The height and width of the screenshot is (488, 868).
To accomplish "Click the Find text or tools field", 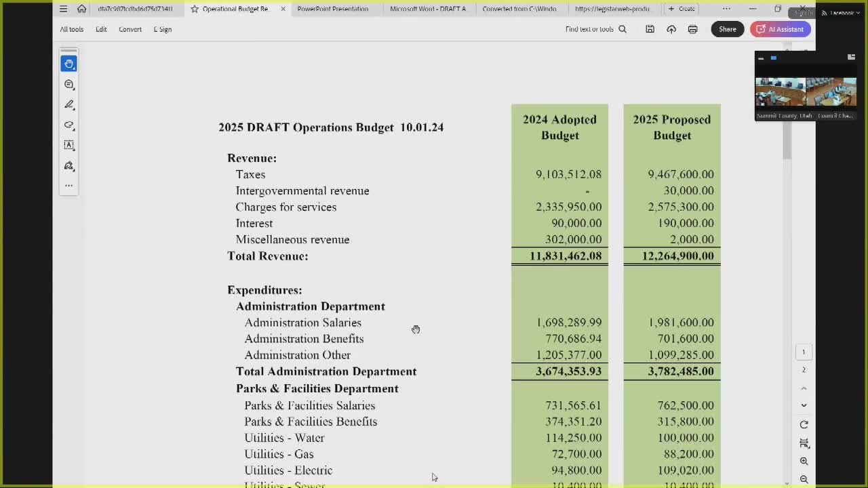I will point(589,29).
